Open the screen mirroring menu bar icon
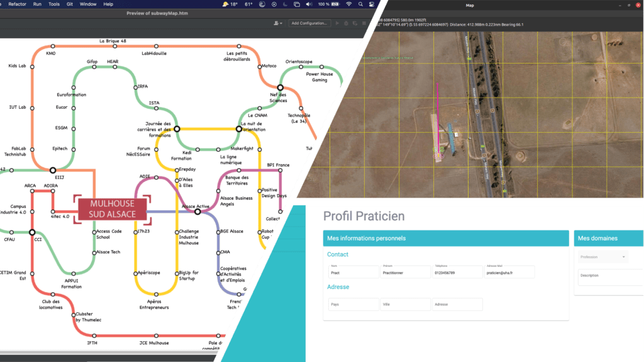 click(x=297, y=4)
